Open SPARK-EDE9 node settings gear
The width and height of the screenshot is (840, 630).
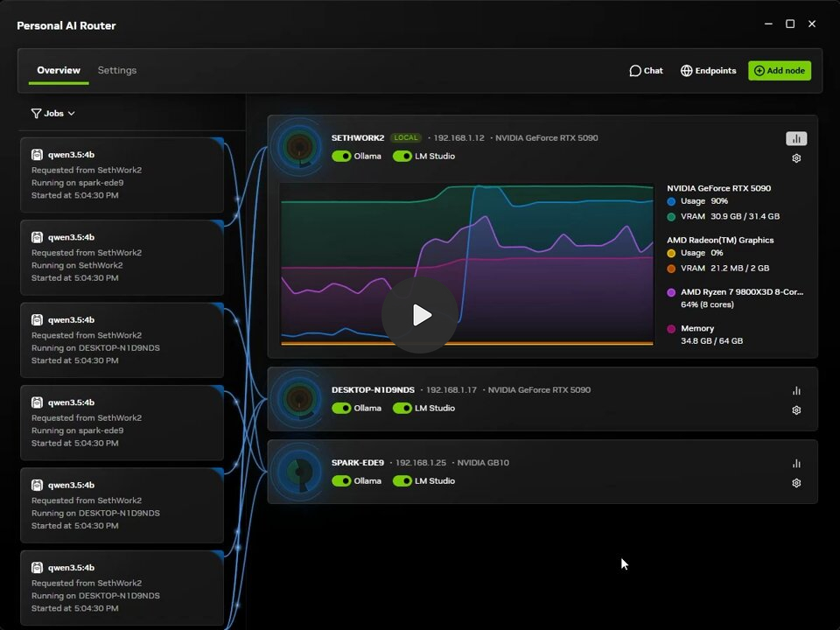pos(796,483)
